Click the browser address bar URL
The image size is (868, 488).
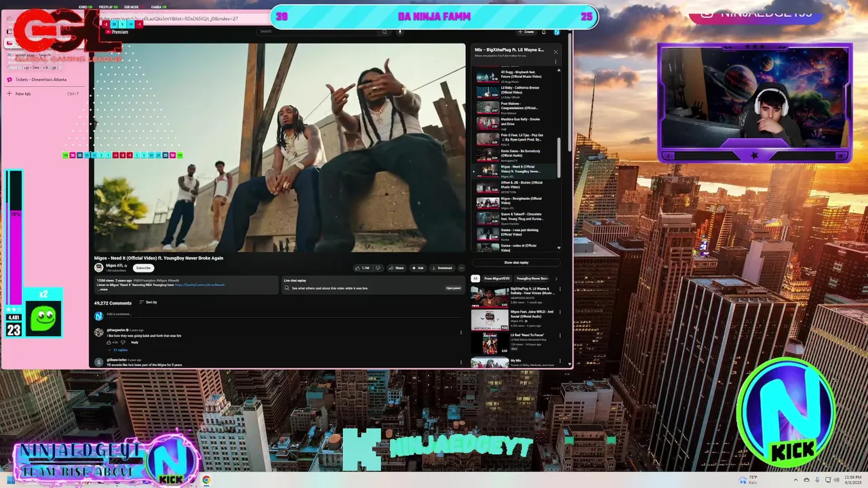[170, 19]
